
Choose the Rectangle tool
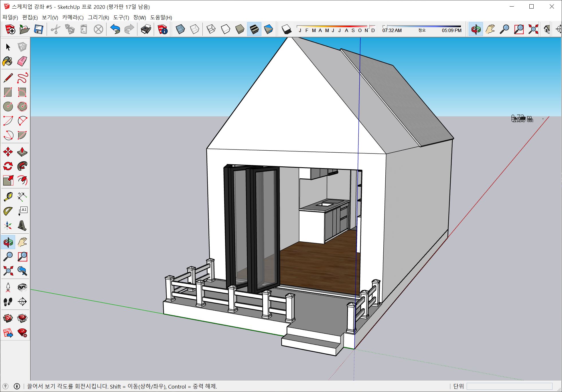(8, 92)
